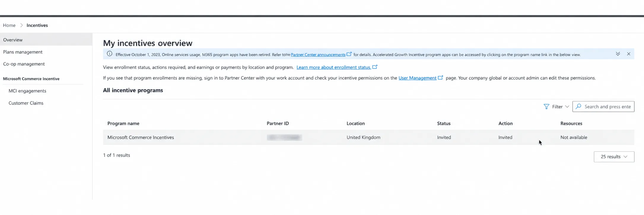The height and width of the screenshot is (215, 644).
Task: Click external link icon after enrollment status link
Action: 375,67
